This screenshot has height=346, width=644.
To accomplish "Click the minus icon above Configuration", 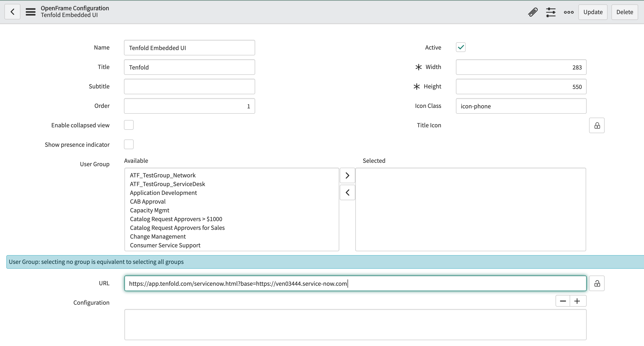I will [x=563, y=301].
